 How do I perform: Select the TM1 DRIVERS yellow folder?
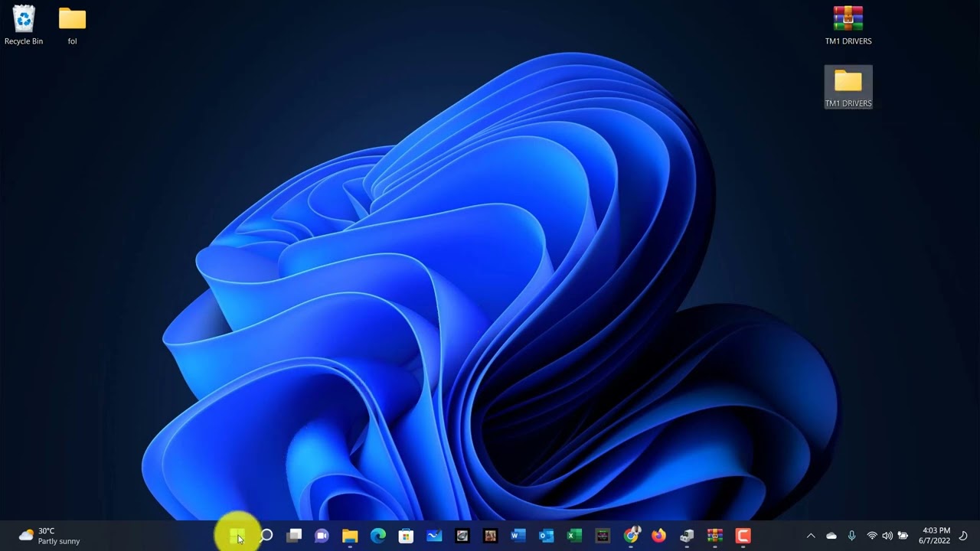click(848, 87)
